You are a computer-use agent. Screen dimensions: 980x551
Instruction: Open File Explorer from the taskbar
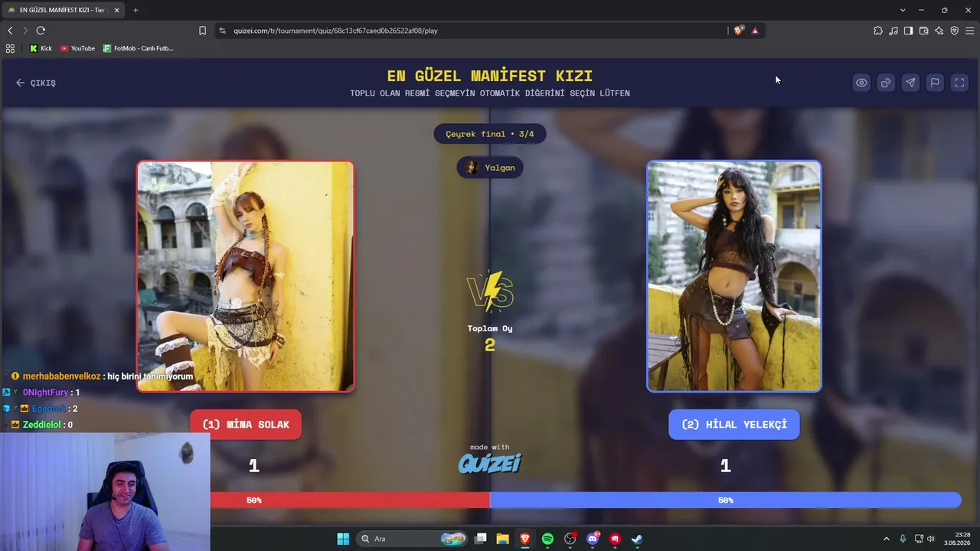click(502, 539)
